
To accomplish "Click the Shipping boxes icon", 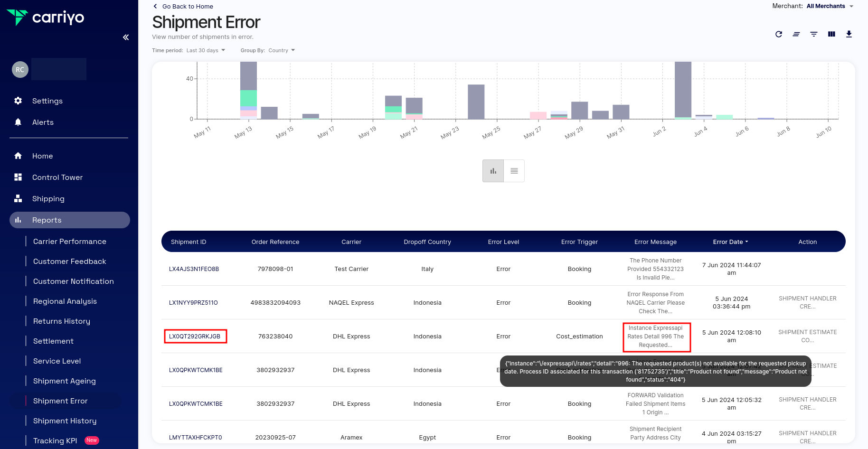I will pyautogui.click(x=18, y=198).
